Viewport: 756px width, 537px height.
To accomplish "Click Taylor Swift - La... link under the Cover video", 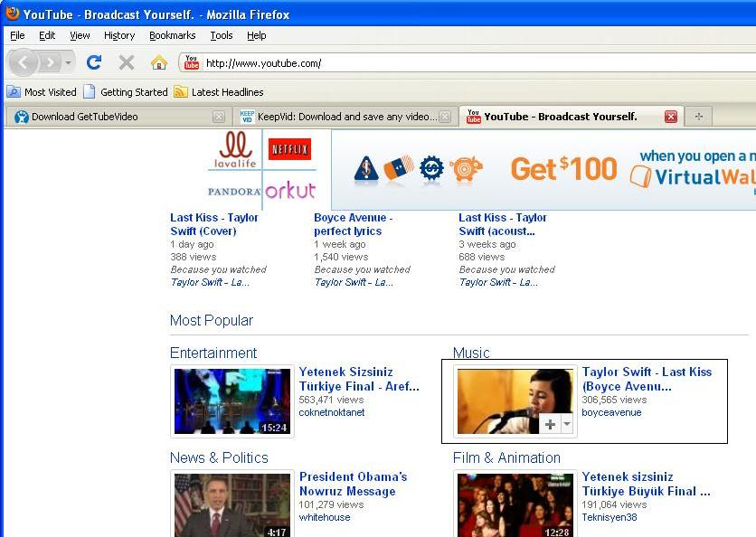I will tap(210, 282).
